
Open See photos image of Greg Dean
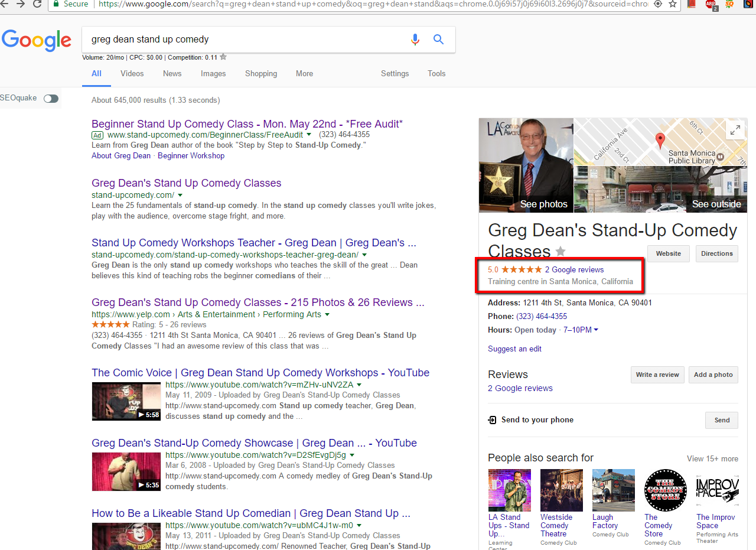[526, 165]
